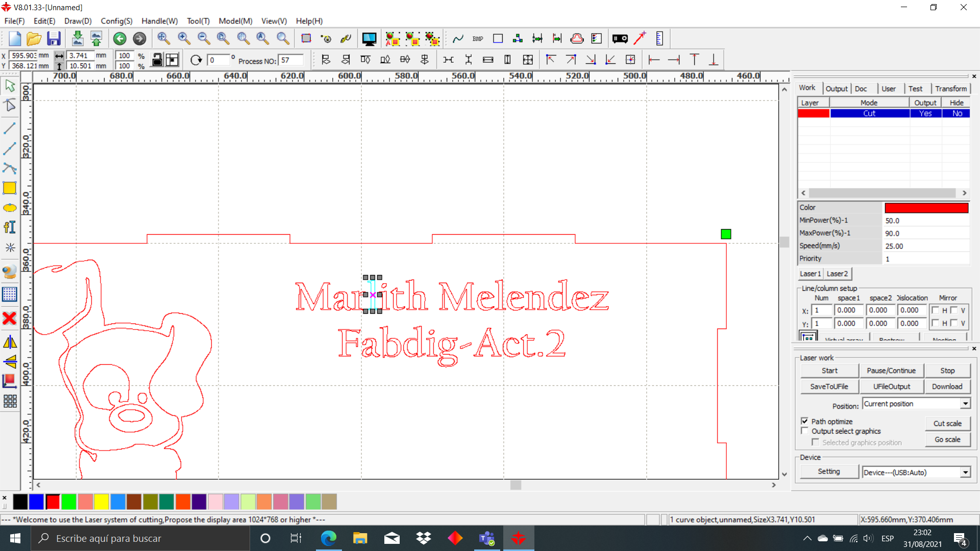
Task: Select the Text tool
Action: click(10, 227)
